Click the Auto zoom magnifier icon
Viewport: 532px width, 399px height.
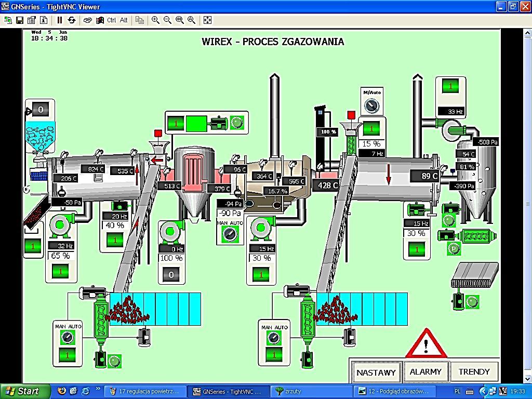point(191,20)
